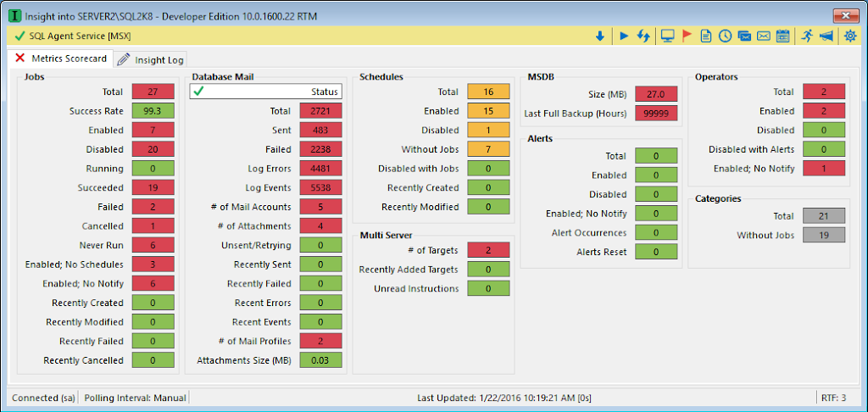Click Jobs Total value 27
This screenshot has height=412, width=868.
point(153,92)
